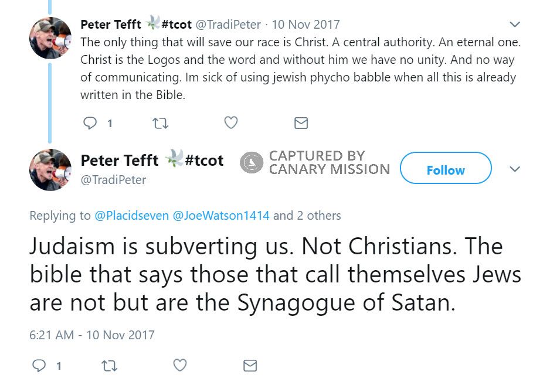The height and width of the screenshot is (392, 550).
Task: Follow the @TradiPeter account
Action: (x=446, y=169)
